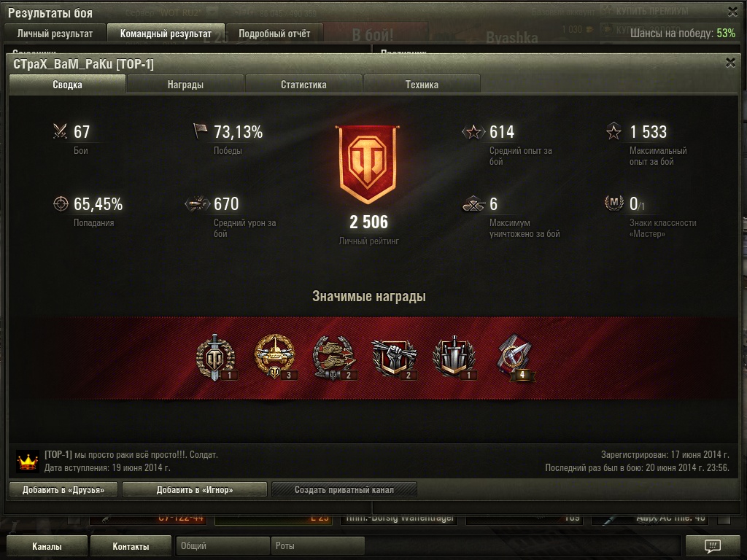The height and width of the screenshot is (560, 747).
Task: Select the first sword medal award
Action: point(216,357)
